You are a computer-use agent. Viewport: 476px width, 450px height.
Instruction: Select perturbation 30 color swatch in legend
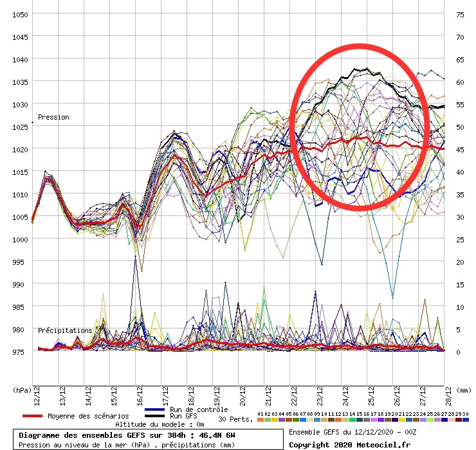point(465,420)
